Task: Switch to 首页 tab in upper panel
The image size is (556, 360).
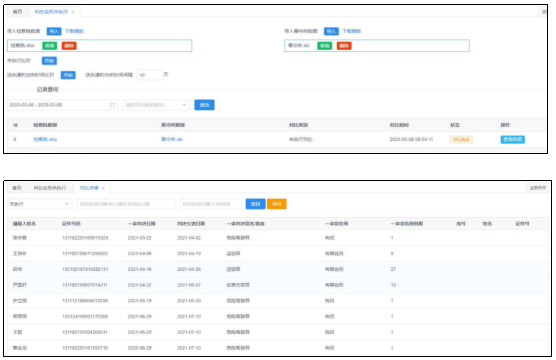Action: click(x=17, y=12)
